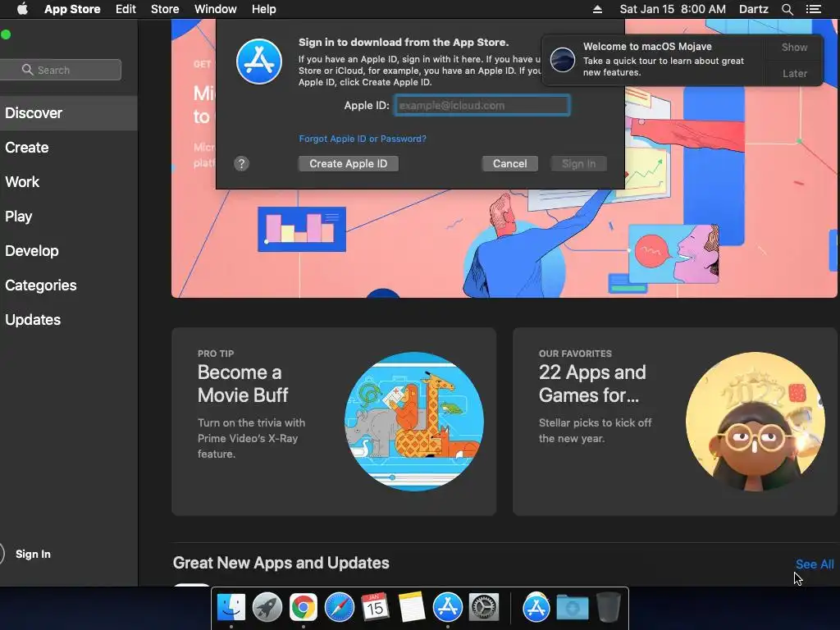Open the Downloads folder in Dock

[572, 608]
